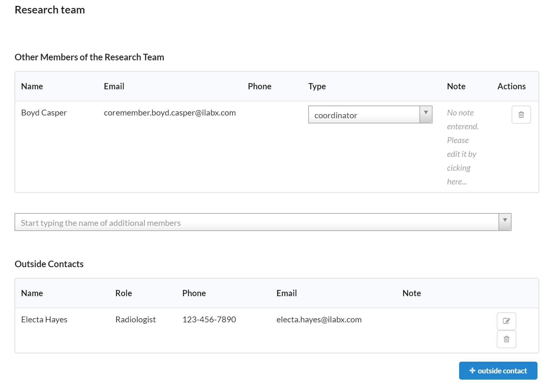Select the phone number 123-456-7890
Screen dimensions: 553x392
209,320
